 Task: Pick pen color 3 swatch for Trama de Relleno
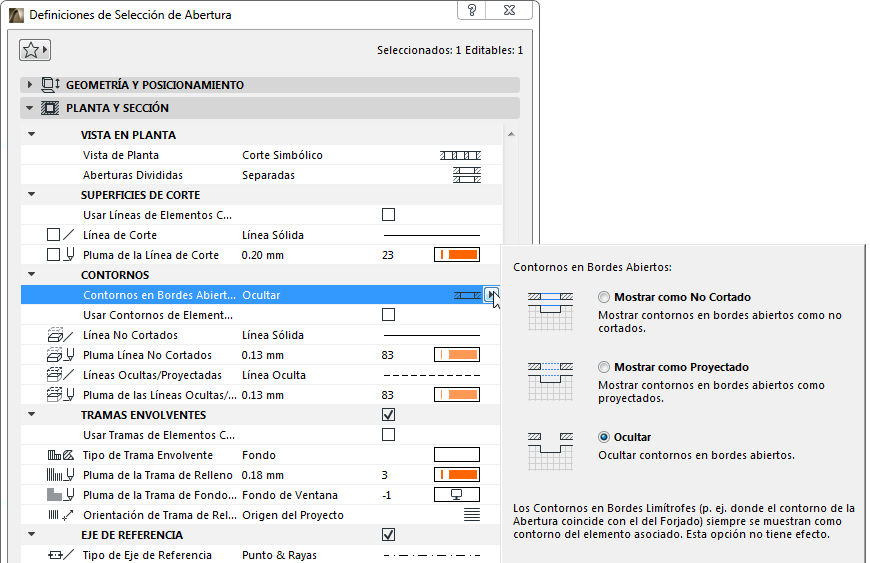(x=457, y=475)
